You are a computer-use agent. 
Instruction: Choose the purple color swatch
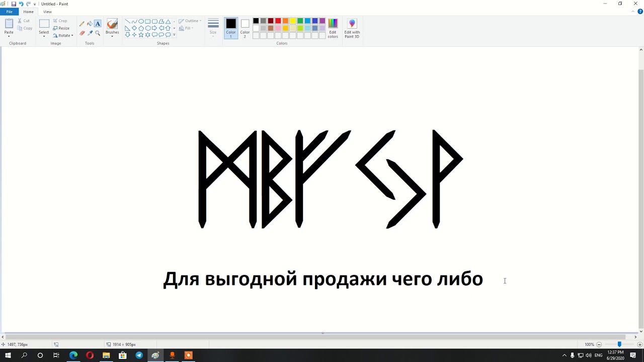(323, 21)
